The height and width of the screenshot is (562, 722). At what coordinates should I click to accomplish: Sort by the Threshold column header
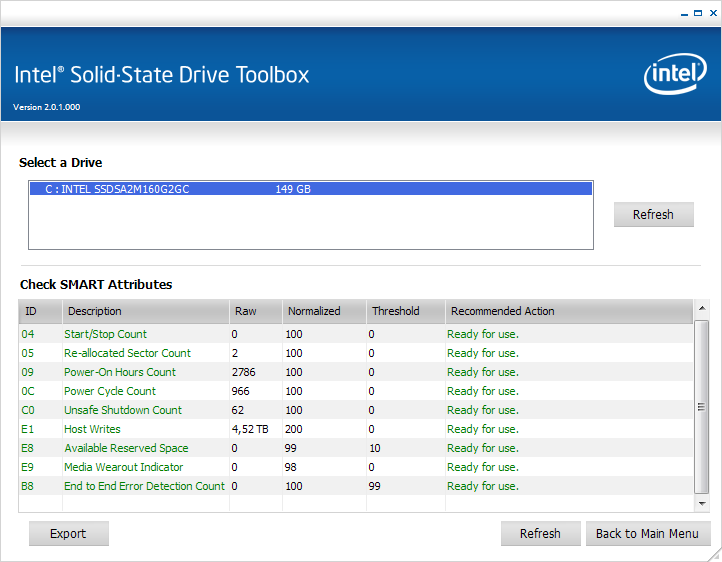click(406, 311)
